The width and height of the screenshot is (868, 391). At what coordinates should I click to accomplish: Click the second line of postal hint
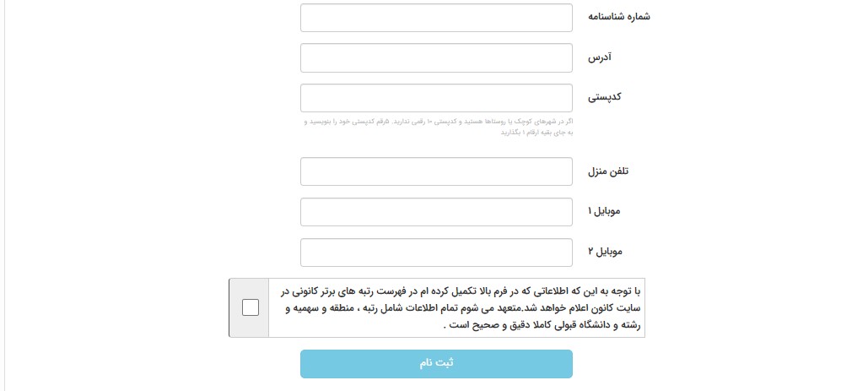pyautogui.click(x=537, y=133)
